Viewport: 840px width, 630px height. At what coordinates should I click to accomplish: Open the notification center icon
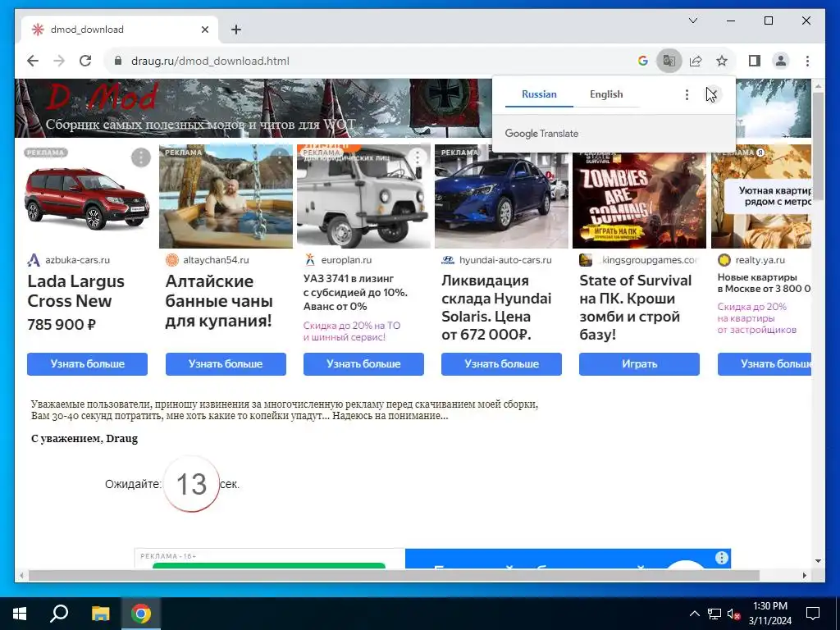pos(813,614)
